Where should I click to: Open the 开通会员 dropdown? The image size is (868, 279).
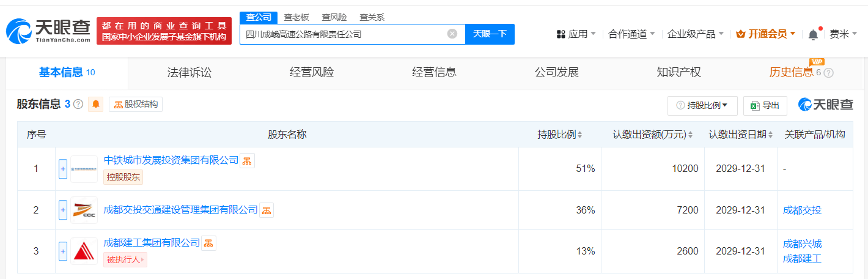765,34
